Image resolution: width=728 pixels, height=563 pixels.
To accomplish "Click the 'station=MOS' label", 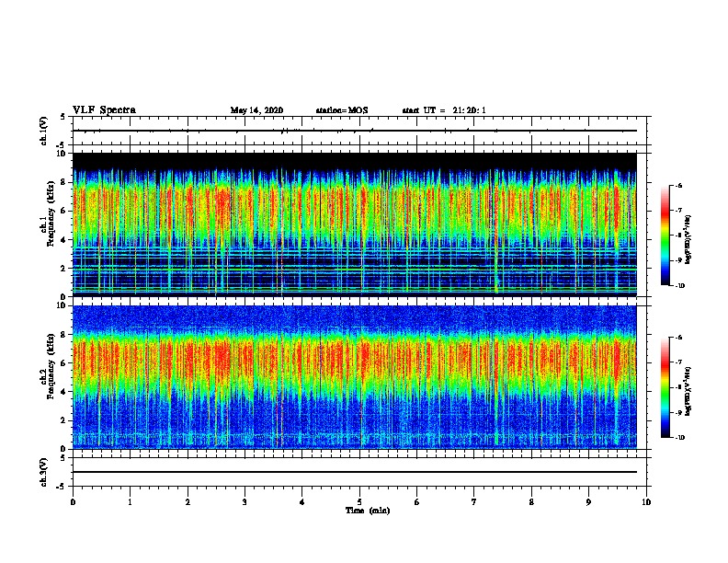I will [x=342, y=110].
